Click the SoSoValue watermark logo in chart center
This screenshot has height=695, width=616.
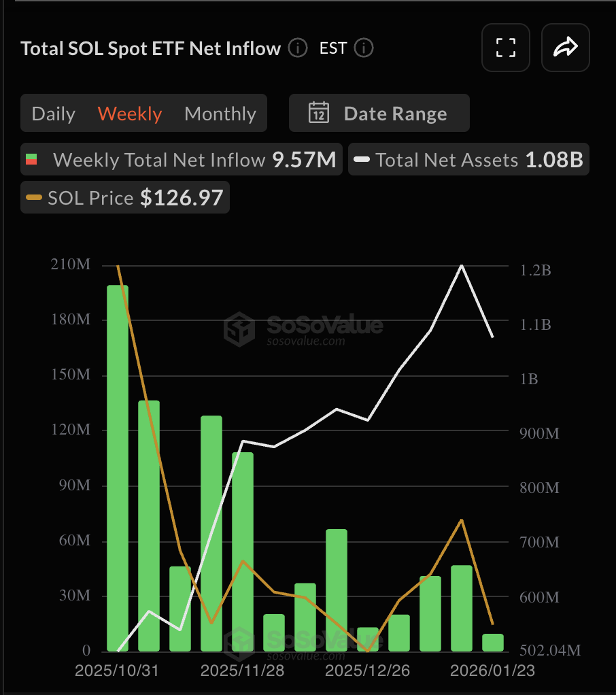[239, 329]
